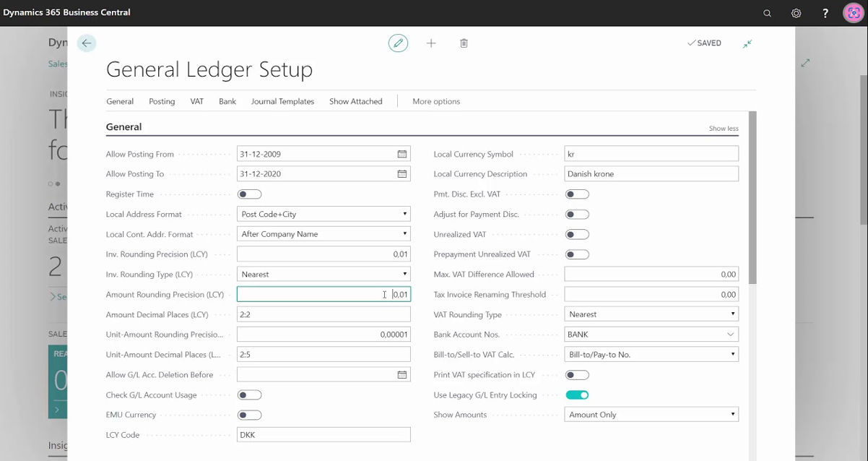Open the Bank Account Nos. dropdown
Image resolution: width=868 pixels, height=461 pixels.
point(730,335)
